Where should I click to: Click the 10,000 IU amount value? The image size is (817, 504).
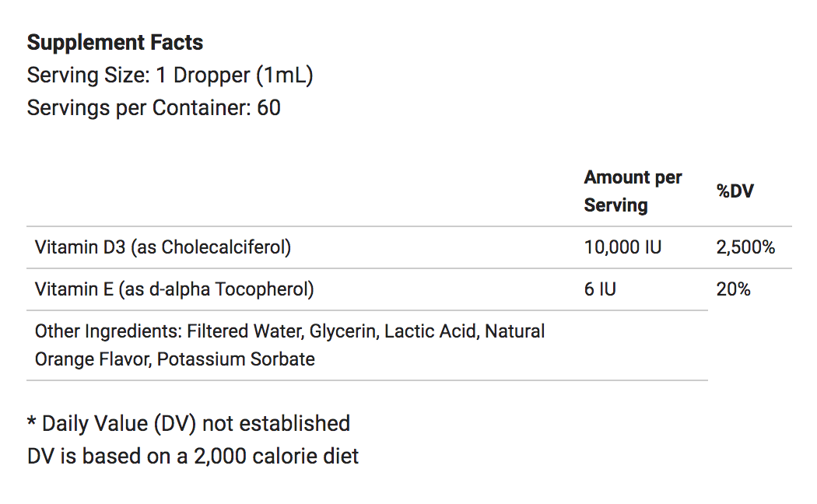(622, 247)
